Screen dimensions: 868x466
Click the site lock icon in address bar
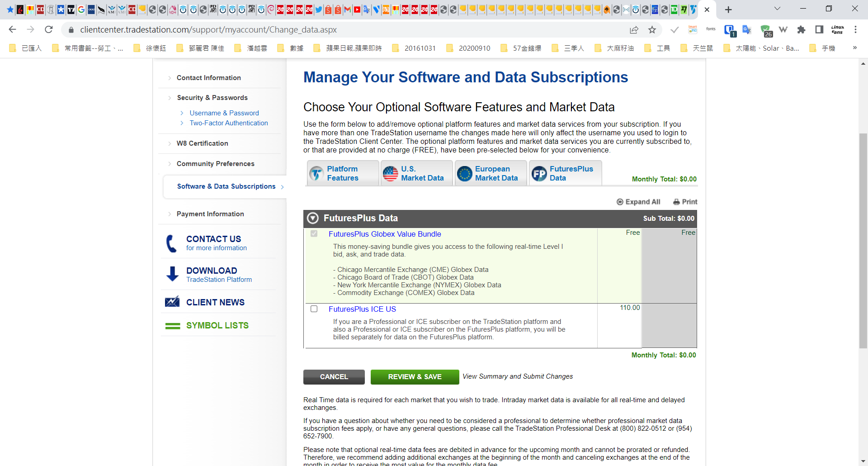(71, 30)
